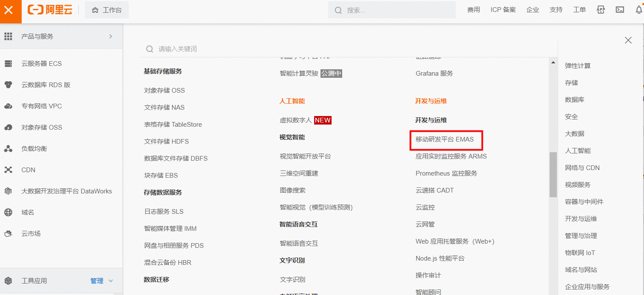The height and width of the screenshot is (295, 644).
Task: Click the 请输入关键词 search field
Action: click(x=349, y=49)
